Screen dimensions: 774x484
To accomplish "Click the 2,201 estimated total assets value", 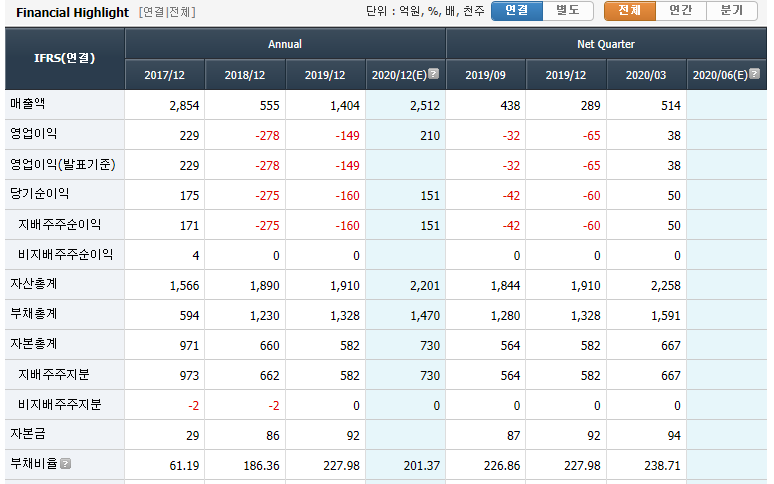I will click(x=425, y=286).
